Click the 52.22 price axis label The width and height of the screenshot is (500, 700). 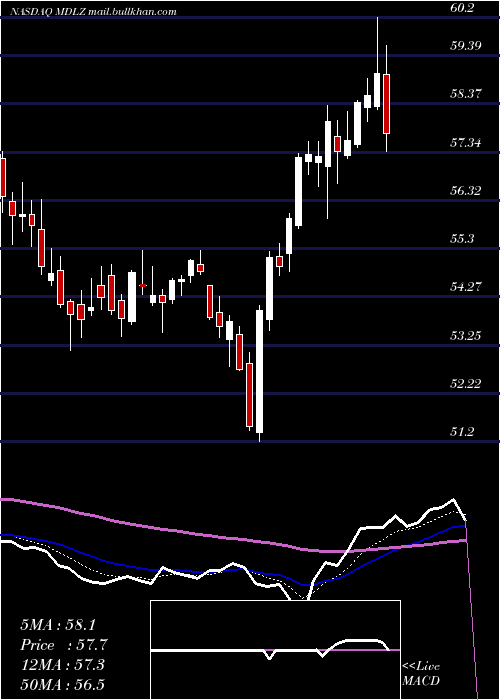pos(466,383)
